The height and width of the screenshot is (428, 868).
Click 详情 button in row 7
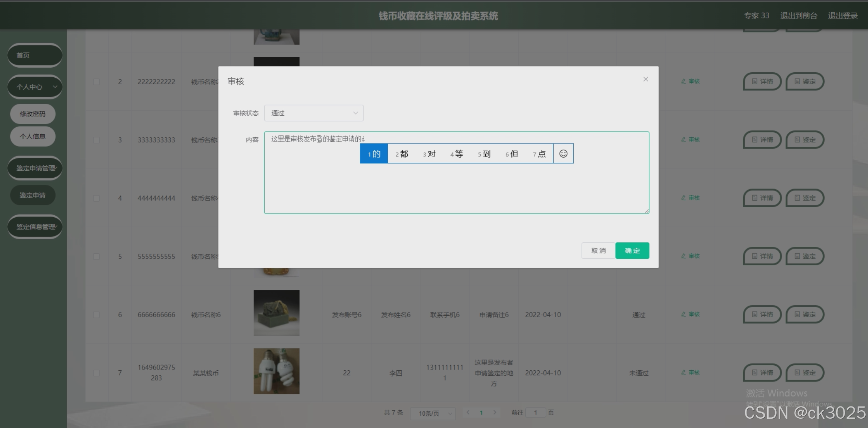tap(762, 373)
